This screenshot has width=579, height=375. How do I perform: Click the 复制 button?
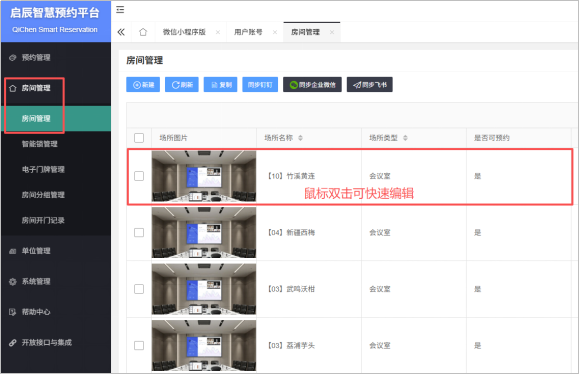pyautogui.click(x=220, y=85)
